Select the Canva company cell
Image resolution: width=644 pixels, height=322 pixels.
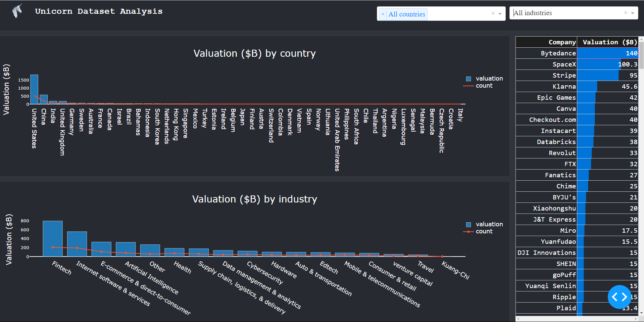[x=546, y=108]
